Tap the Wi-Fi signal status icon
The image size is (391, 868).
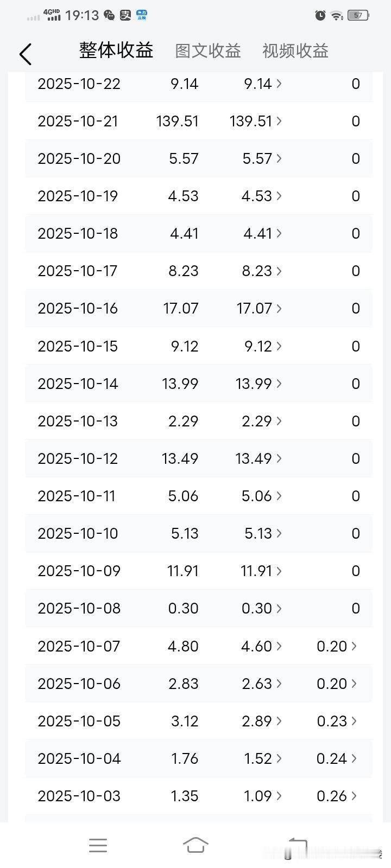coord(337,16)
